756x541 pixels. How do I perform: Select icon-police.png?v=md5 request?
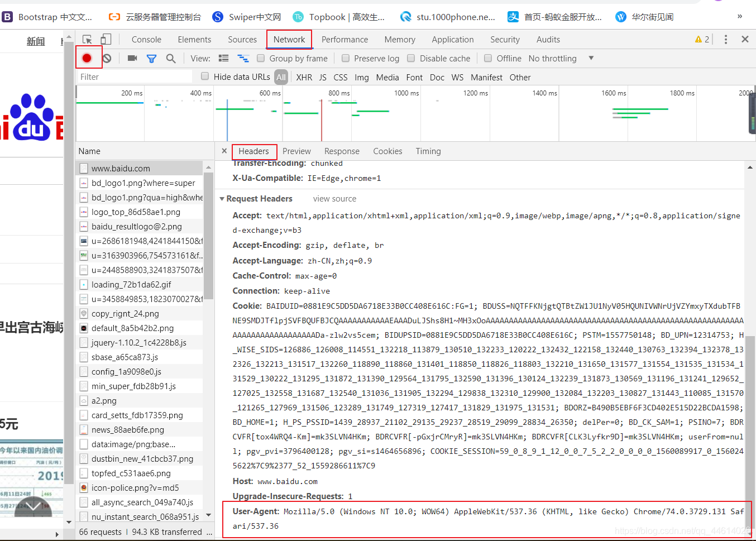139,487
